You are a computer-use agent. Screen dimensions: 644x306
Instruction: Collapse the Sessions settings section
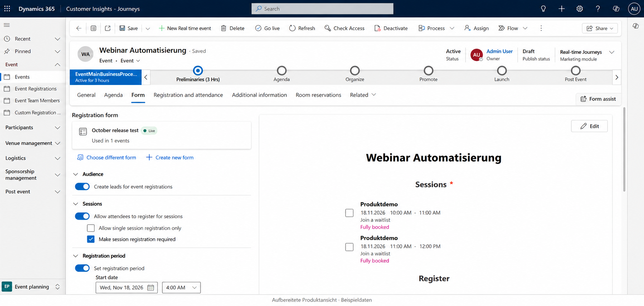[75, 204]
